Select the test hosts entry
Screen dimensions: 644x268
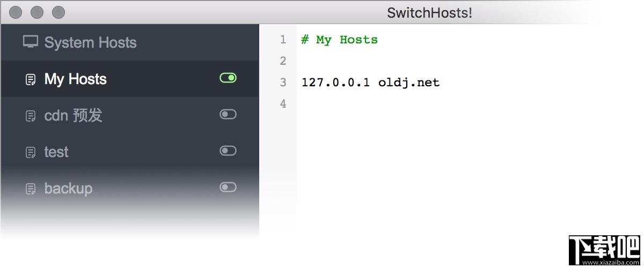[x=130, y=152]
